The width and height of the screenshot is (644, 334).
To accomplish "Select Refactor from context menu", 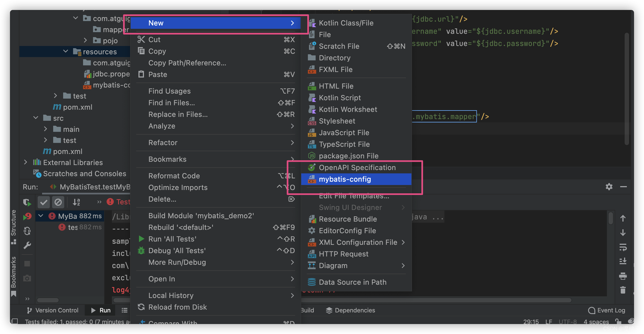I will pos(163,142).
